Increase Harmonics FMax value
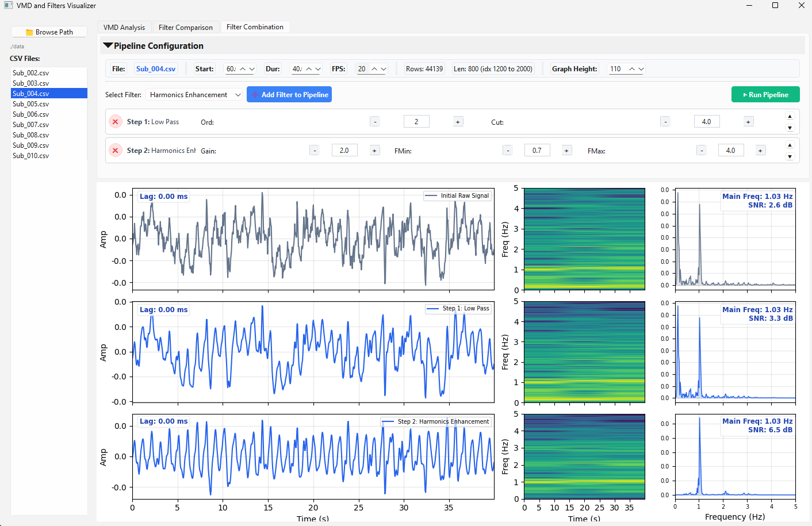 coord(760,151)
